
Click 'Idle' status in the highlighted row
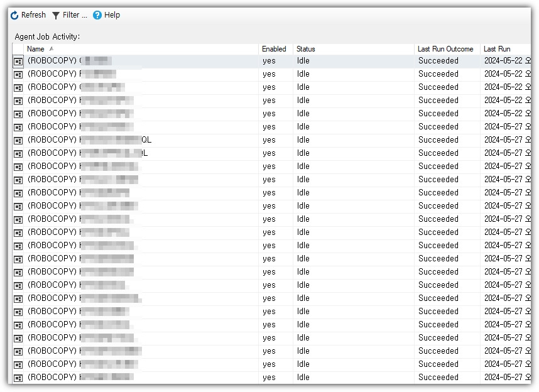pos(303,61)
